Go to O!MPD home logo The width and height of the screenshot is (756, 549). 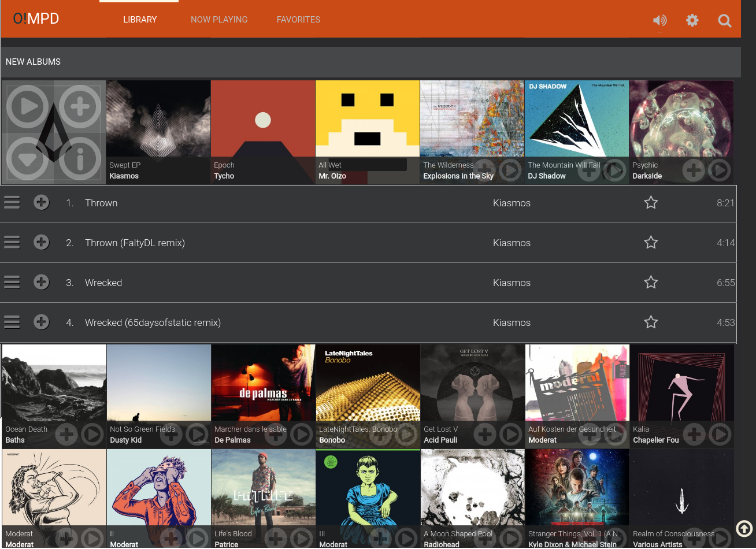point(36,18)
